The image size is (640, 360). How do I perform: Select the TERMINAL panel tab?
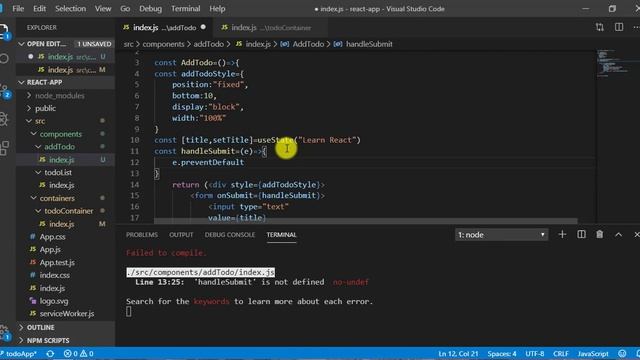(x=281, y=235)
